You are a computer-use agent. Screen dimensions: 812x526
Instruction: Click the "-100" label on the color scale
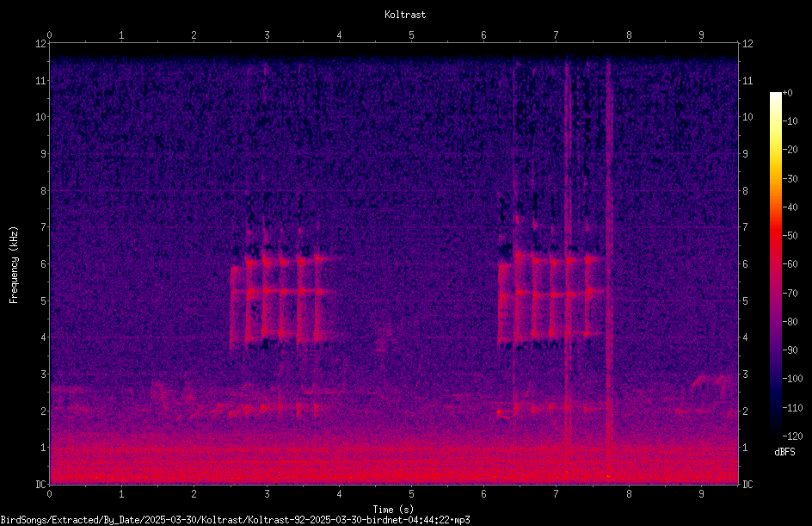[792, 379]
